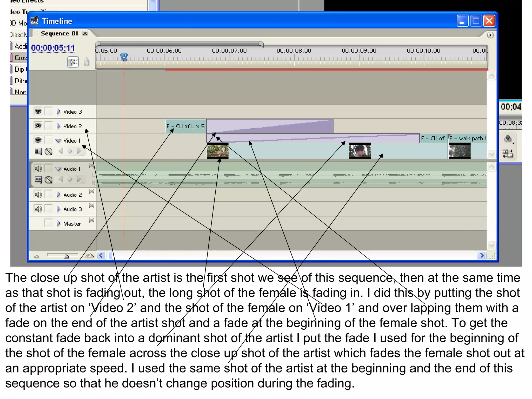Click Video 1 show keyframes icon
Image resolution: width=532 pixels, height=399 pixels.
click(x=49, y=151)
